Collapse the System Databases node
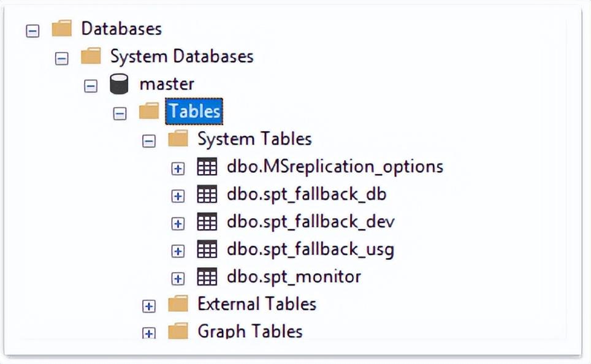 (x=61, y=58)
